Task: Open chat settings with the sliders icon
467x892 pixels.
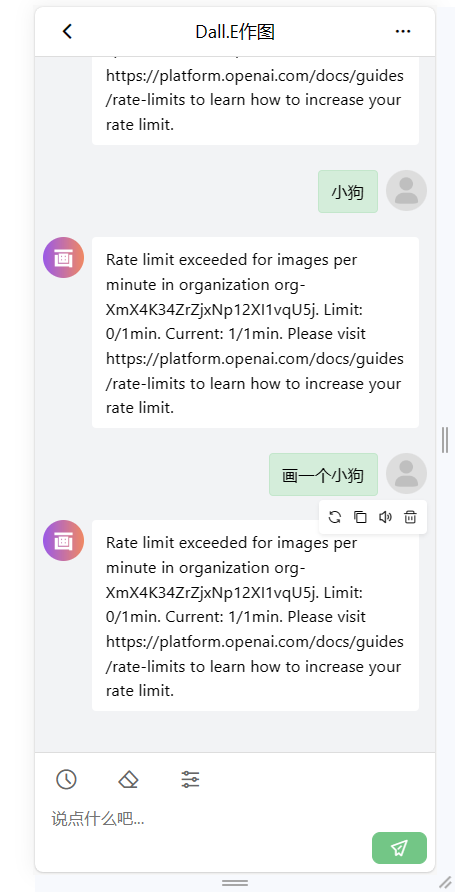Action: click(191, 779)
